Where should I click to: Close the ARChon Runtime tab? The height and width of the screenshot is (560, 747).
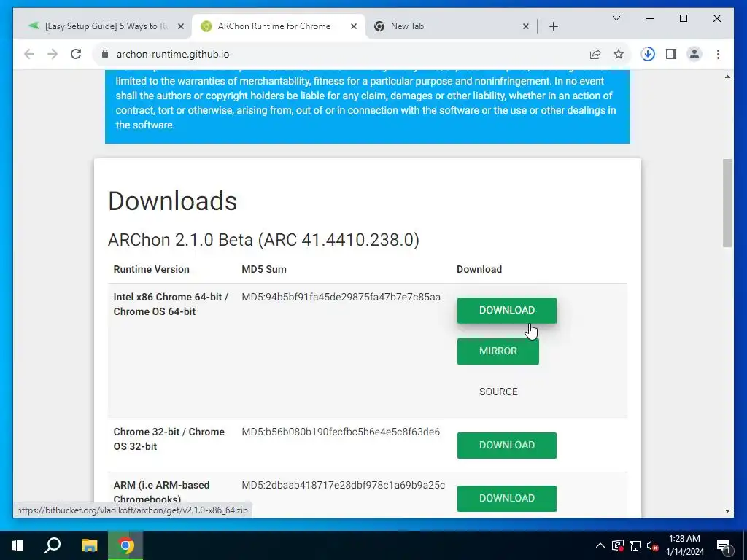(x=354, y=27)
